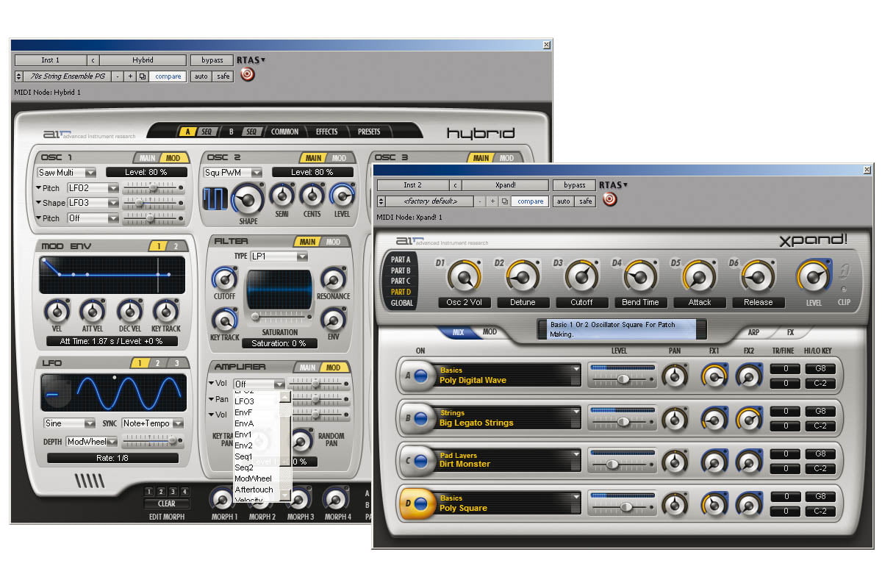882x588 pixels.
Task: Toggle part C on button for Dirt Monster
Action: coord(420,461)
